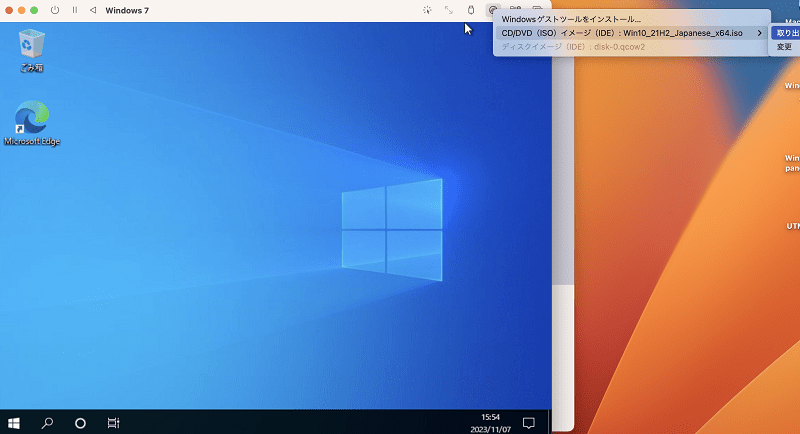Select the Microsoft Edge desktop shortcut
The width and height of the screenshot is (800, 434).
[x=32, y=123]
